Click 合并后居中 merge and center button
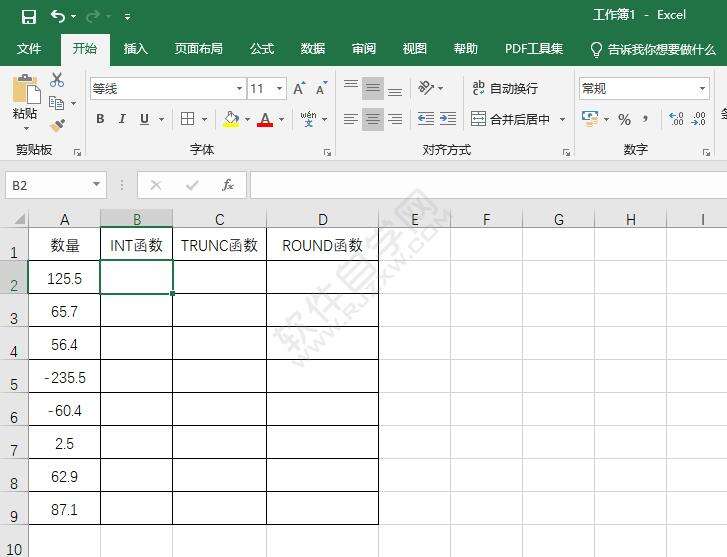The height and width of the screenshot is (557, 727). tap(511, 119)
